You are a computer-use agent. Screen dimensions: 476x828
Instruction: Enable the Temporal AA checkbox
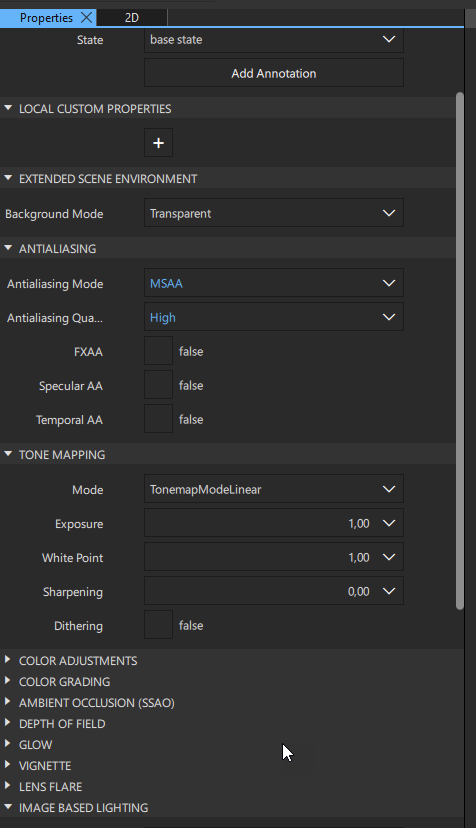pyautogui.click(x=158, y=419)
